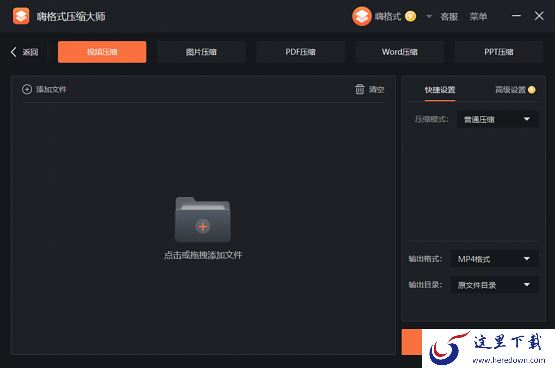Viewport: 555px width, 368px height.
Task: Minimize the compression app window
Action: click(x=516, y=16)
